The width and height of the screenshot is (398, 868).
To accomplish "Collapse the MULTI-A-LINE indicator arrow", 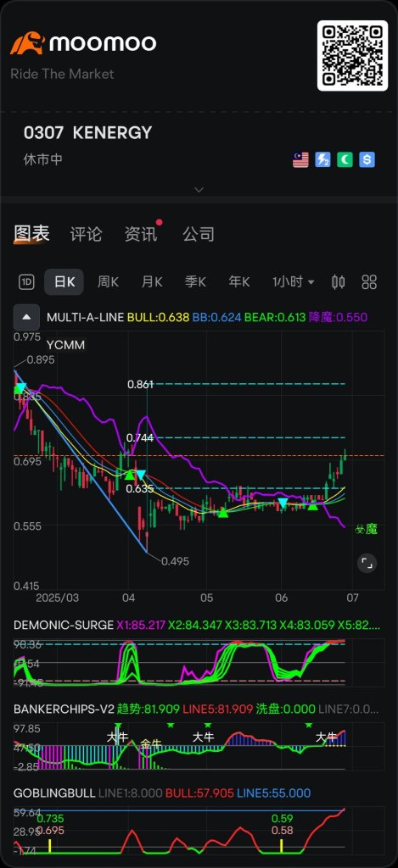I will 26,317.
